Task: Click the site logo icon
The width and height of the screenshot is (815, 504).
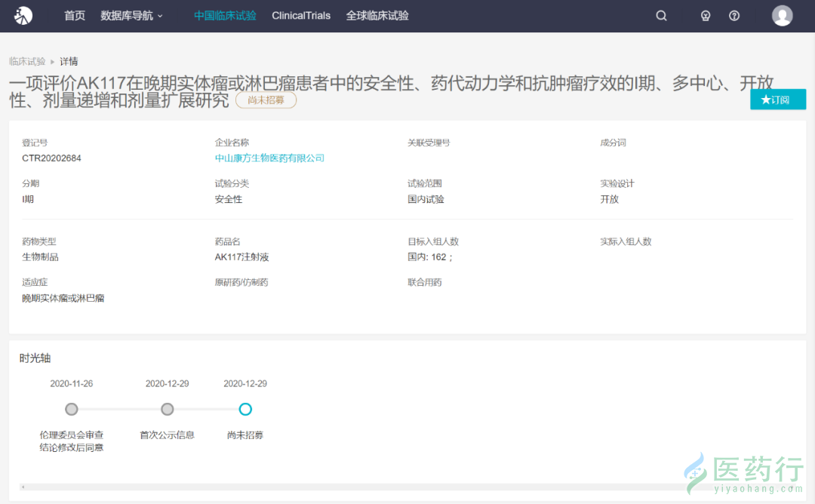Action: pos(23,16)
